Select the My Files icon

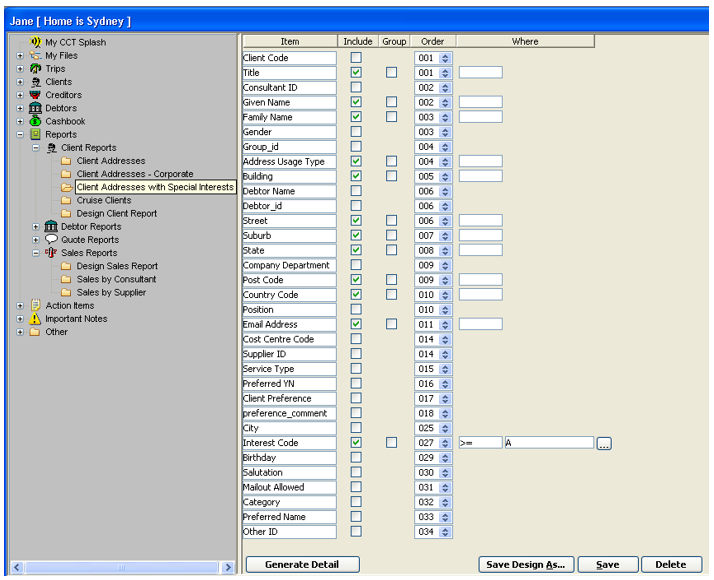point(36,55)
